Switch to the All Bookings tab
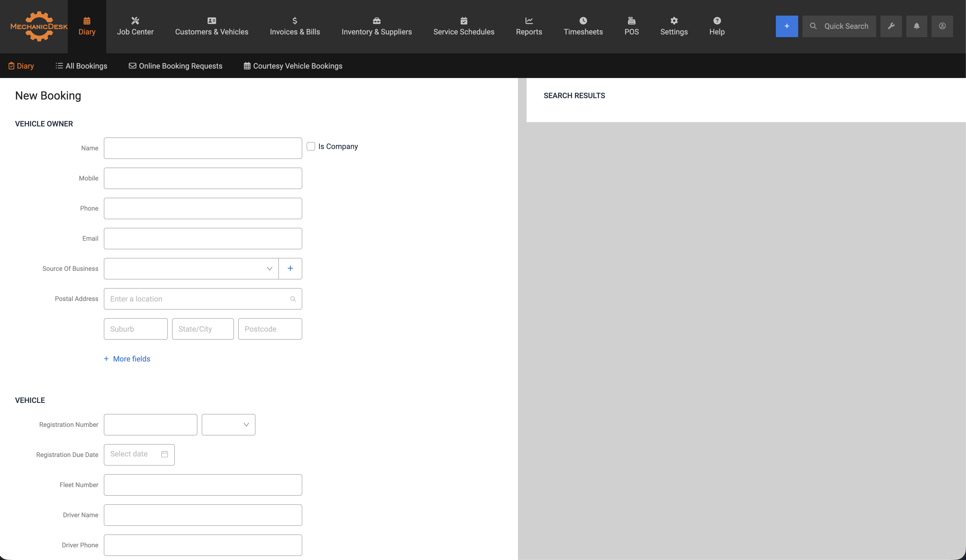This screenshot has width=966, height=560. point(81,66)
